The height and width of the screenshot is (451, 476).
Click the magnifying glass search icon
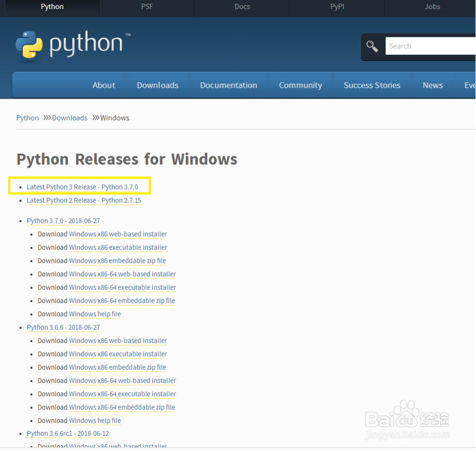click(x=372, y=46)
